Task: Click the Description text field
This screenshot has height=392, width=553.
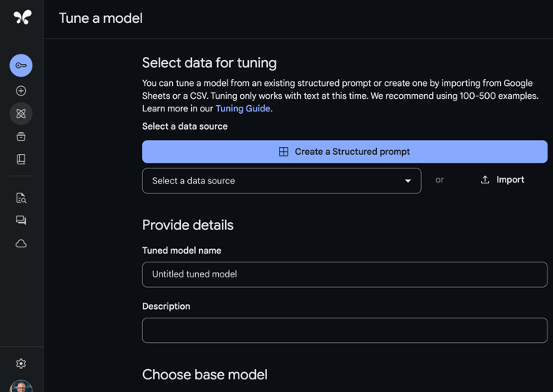Action: point(344,330)
